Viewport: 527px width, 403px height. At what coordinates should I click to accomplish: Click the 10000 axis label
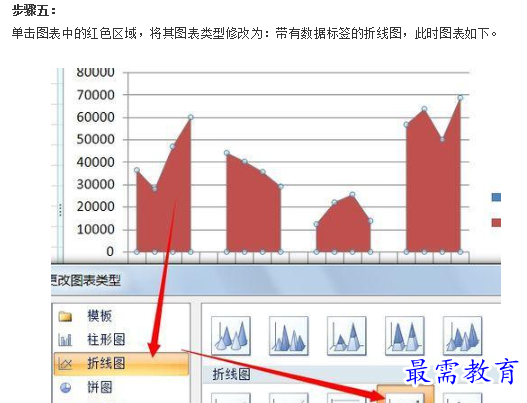(x=95, y=230)
